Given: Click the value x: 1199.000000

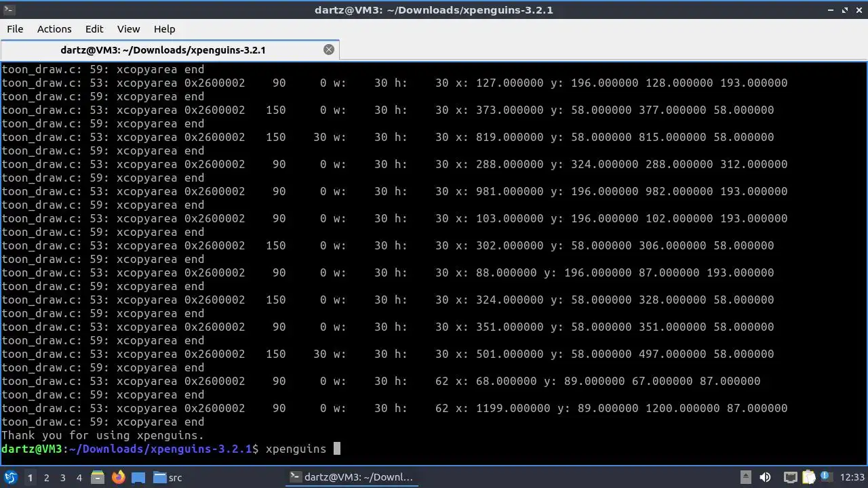Looking at the screenshot, I should click(502, 408).
